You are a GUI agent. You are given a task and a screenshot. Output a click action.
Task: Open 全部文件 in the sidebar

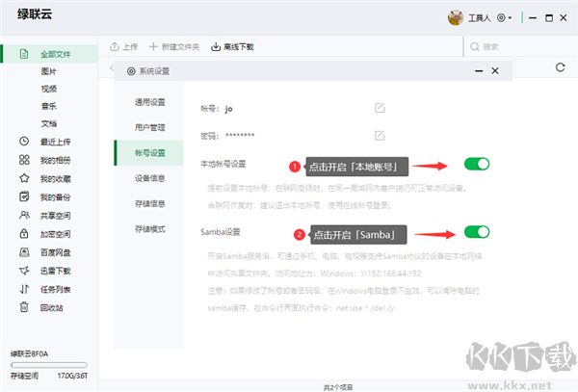point(50,54)
